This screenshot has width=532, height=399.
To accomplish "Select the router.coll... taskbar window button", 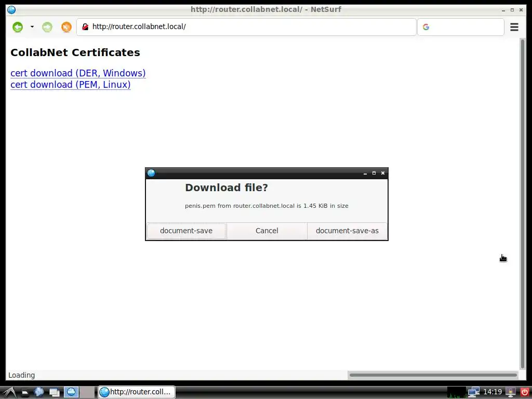I will (x=137, y=392).
